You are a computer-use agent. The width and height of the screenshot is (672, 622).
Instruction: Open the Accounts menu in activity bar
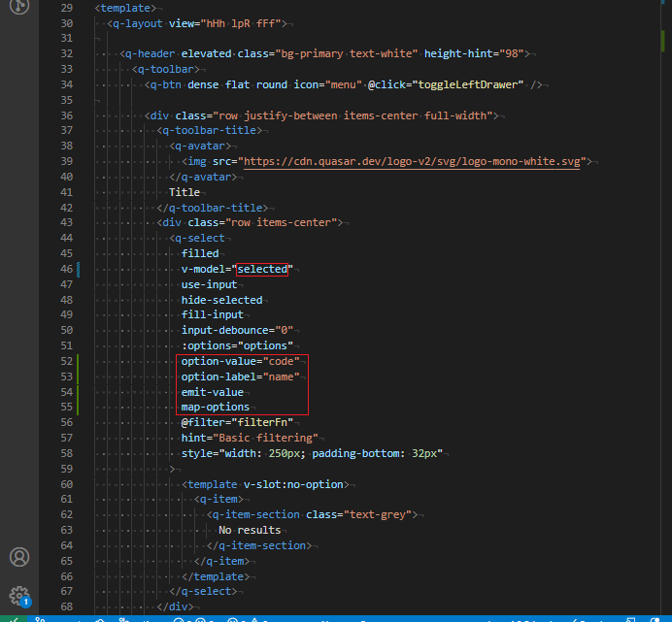(x=19, y=557)
